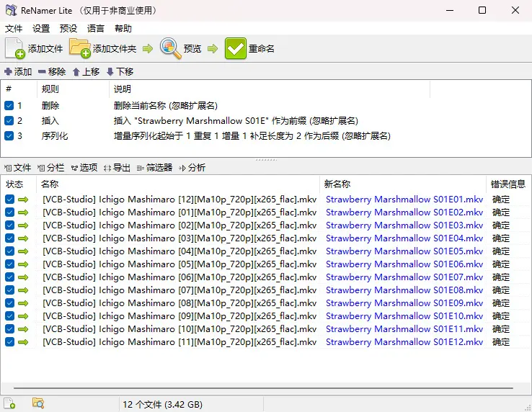This screenshot has width=532, height=412.
Task: Uncheck file Ichigo Mashimaro [01] checkbox
Action: [9, 212]
